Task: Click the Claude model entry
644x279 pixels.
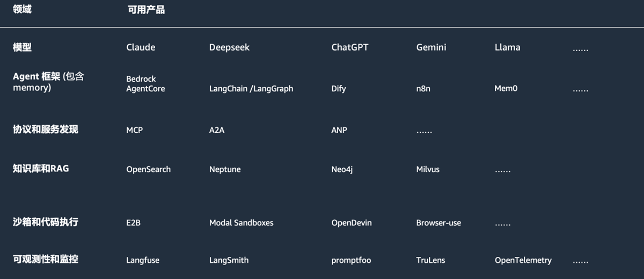Action: point(141,47)
